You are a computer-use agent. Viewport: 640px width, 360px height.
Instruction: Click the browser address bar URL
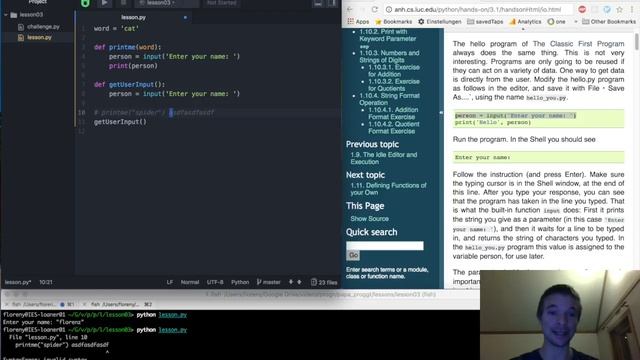point(478,9)
